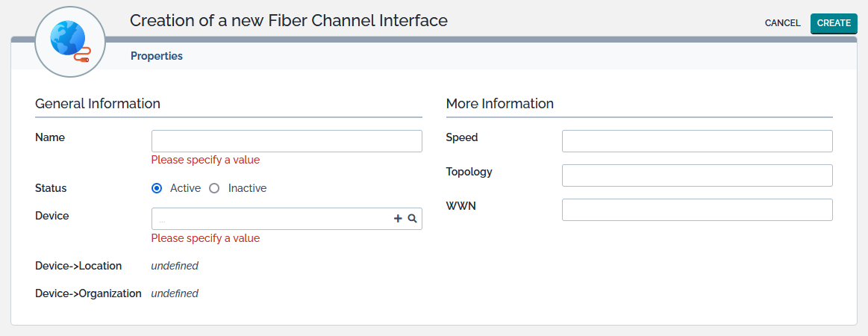Set Status to Inactive

coord(215,188)
